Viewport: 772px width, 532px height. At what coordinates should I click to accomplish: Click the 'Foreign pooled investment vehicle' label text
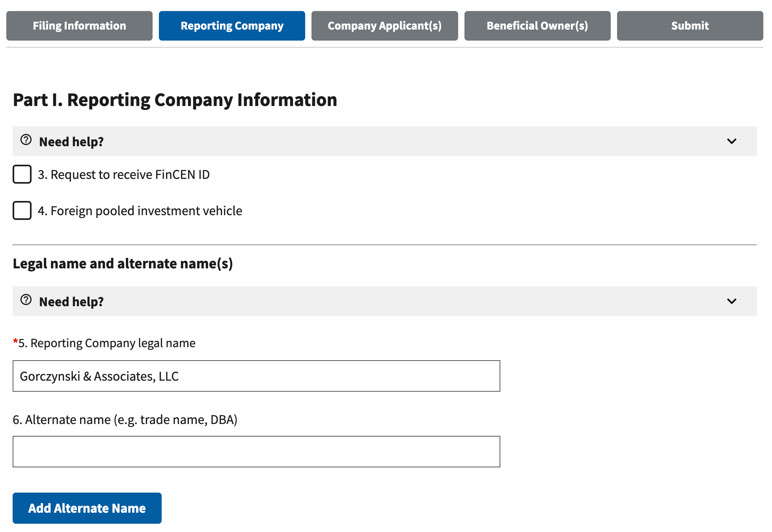(140, 211)
